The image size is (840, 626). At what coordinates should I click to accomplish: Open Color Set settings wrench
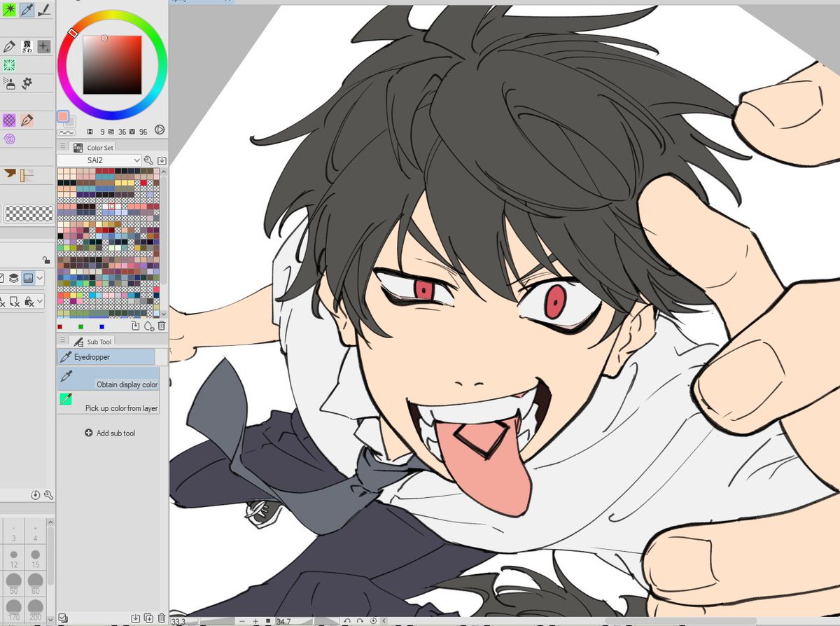(x=149, y=160)
